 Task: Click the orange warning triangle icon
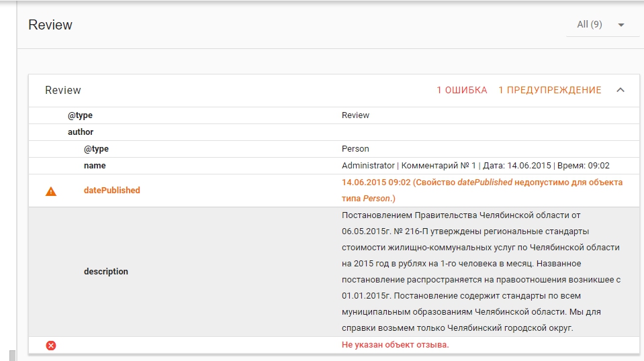51,191
